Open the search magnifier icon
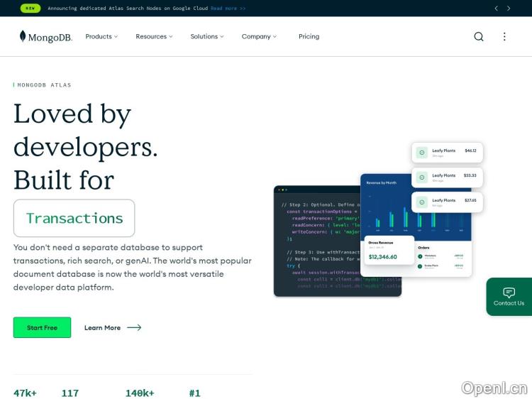Viewport: 532px width, 399px height. pos(479,37)
